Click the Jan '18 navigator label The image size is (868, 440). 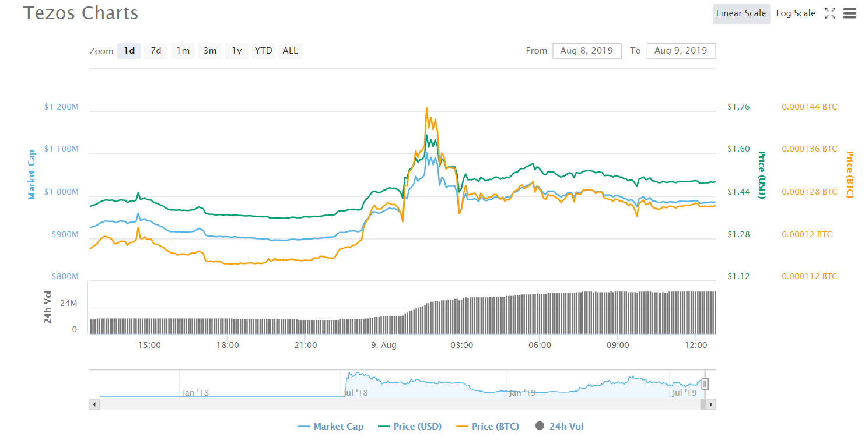195,393
